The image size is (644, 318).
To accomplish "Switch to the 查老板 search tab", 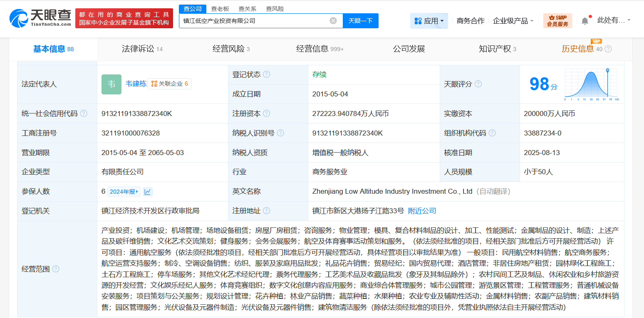I will tap(220, 9).
